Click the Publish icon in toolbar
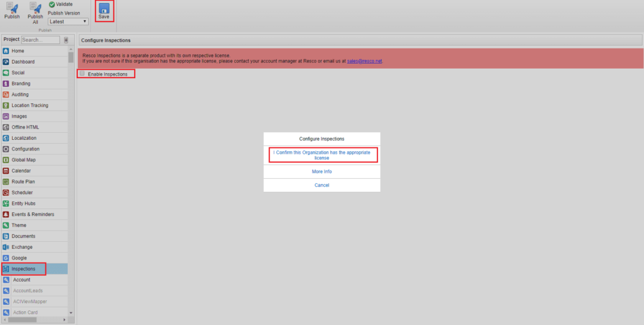 tap(12, 8)
